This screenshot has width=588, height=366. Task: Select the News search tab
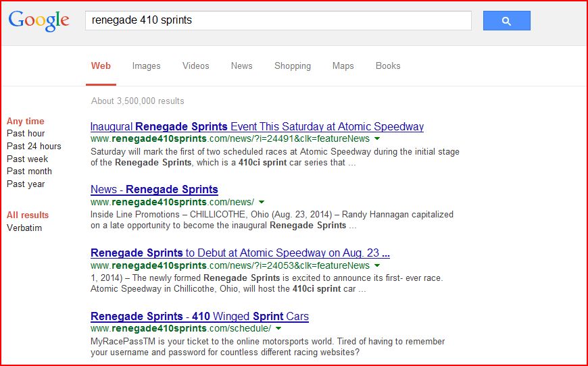[241, 66]
